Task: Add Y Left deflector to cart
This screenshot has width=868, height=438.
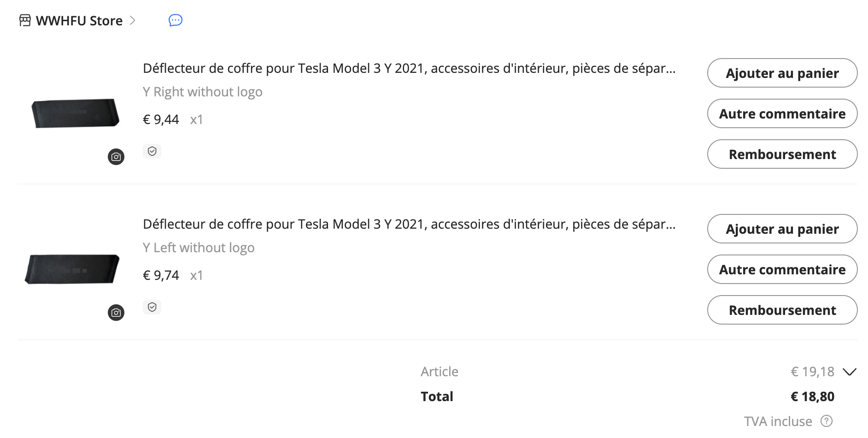Action: [x=782, y=229]
